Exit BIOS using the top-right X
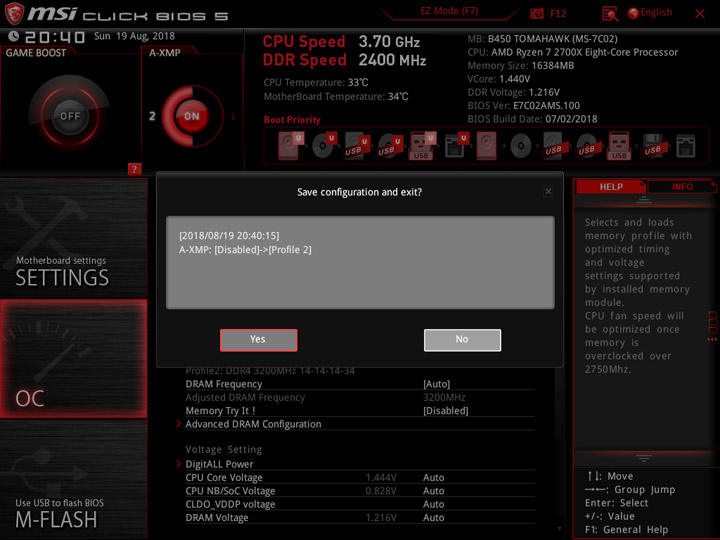This screenshot has width=720, height=540. click(700, 14)
